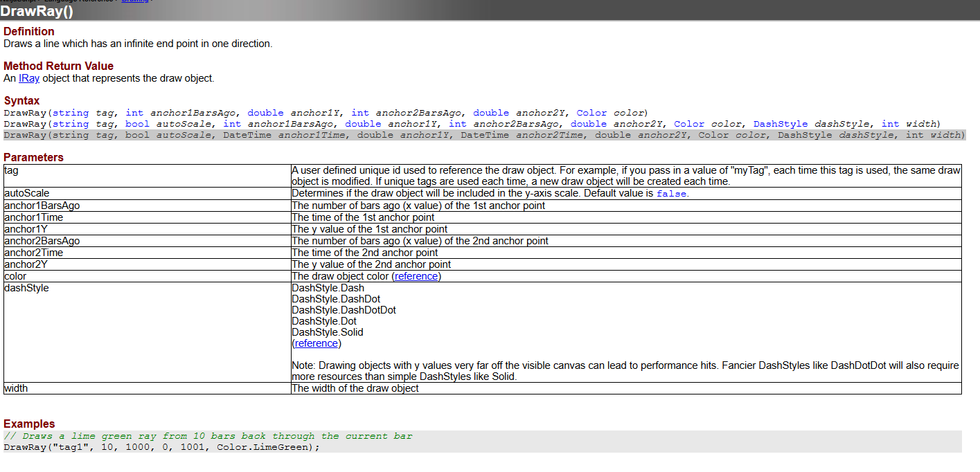Click the DashStyle.Solid option text
Viewport: 980px width, 472px height.
(x=327, y=332)
